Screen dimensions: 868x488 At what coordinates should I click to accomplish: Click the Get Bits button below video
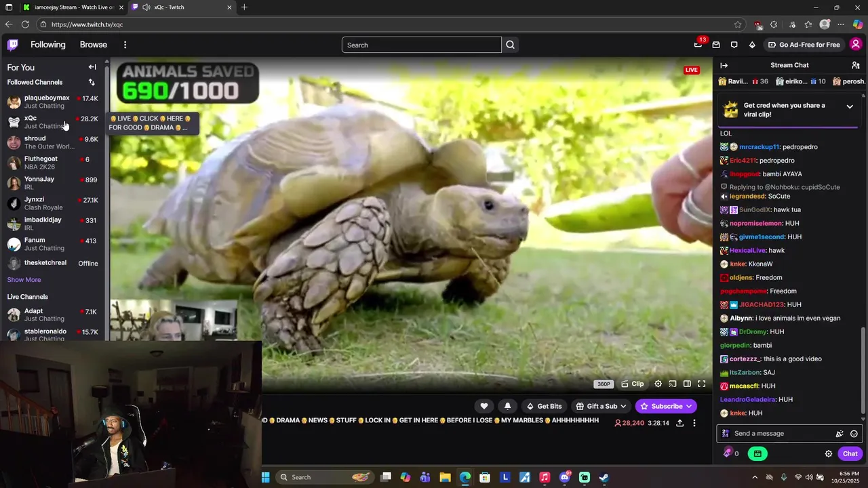[545, 406]
